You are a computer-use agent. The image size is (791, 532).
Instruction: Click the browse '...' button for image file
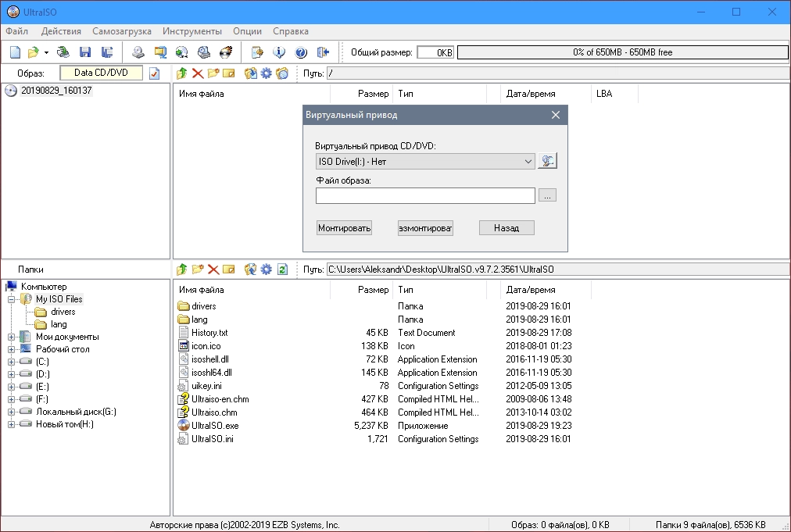point(547,195)
